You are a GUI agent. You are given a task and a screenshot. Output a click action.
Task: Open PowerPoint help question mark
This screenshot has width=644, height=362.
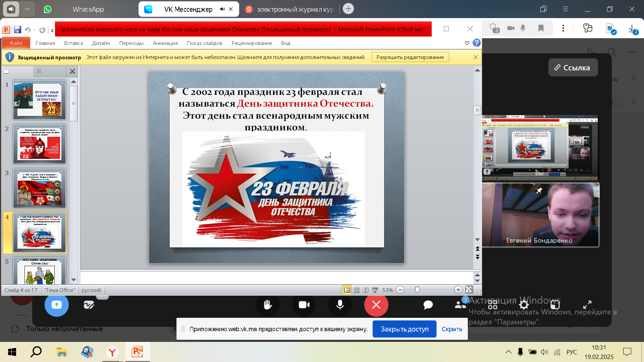(x=476, y=43)
